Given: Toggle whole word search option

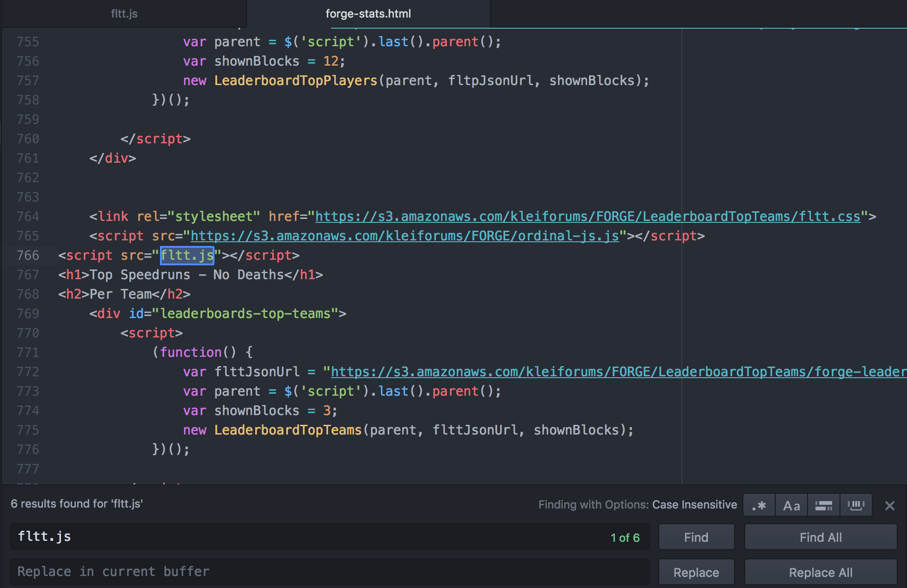Looking at the screenshot, I should pyautogui.click(x=856, y=505).
